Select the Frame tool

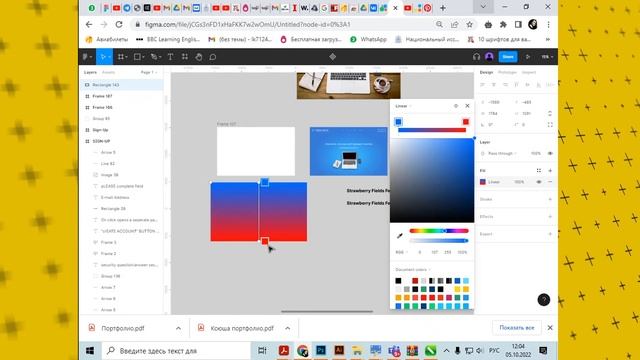pos(122,57)
